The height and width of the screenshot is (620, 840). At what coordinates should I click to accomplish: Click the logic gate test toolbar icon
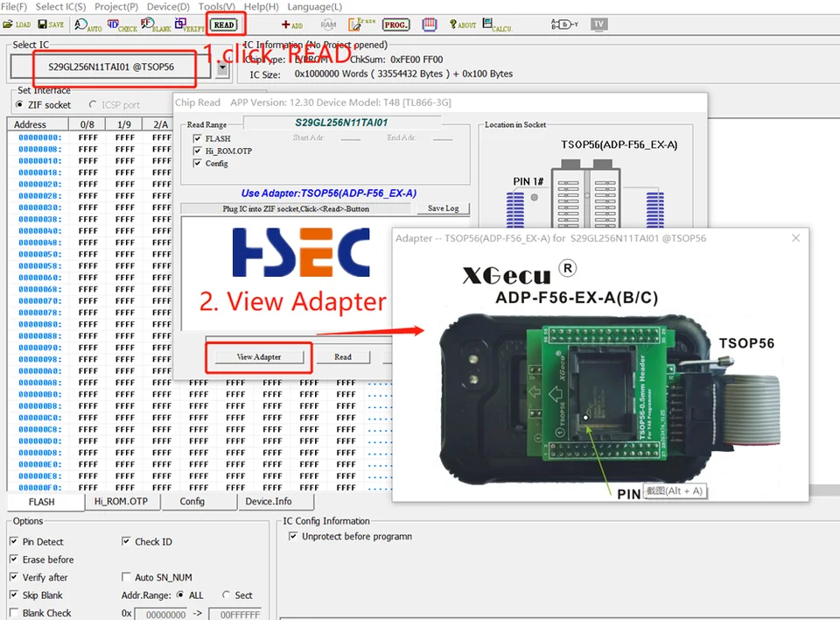point(564,25)
